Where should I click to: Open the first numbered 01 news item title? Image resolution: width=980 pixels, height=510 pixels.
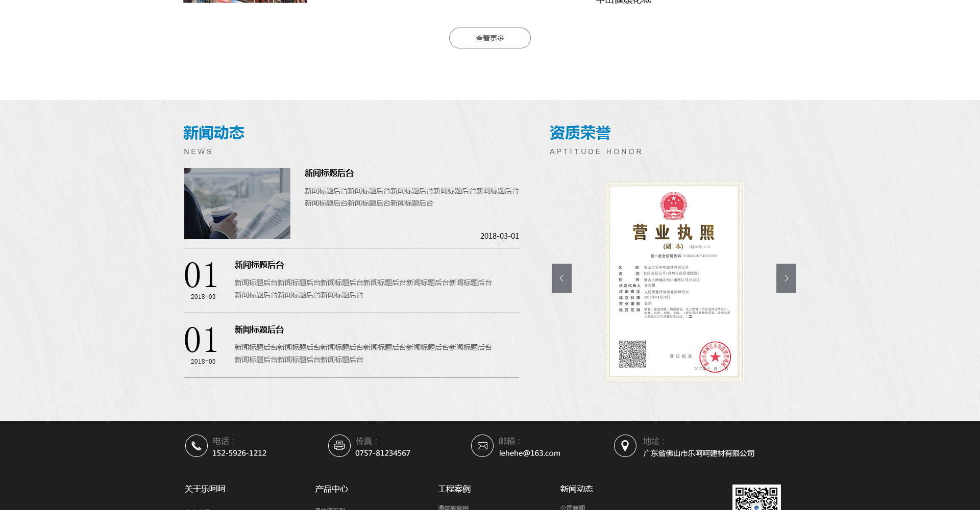(x=259, y=265)
